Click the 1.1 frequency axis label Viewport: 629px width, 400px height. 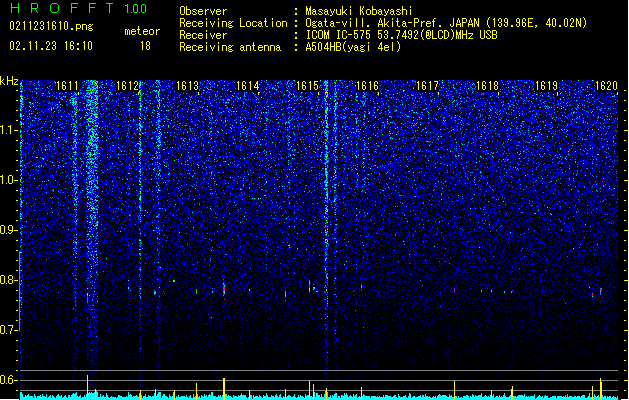click(9, 130)
